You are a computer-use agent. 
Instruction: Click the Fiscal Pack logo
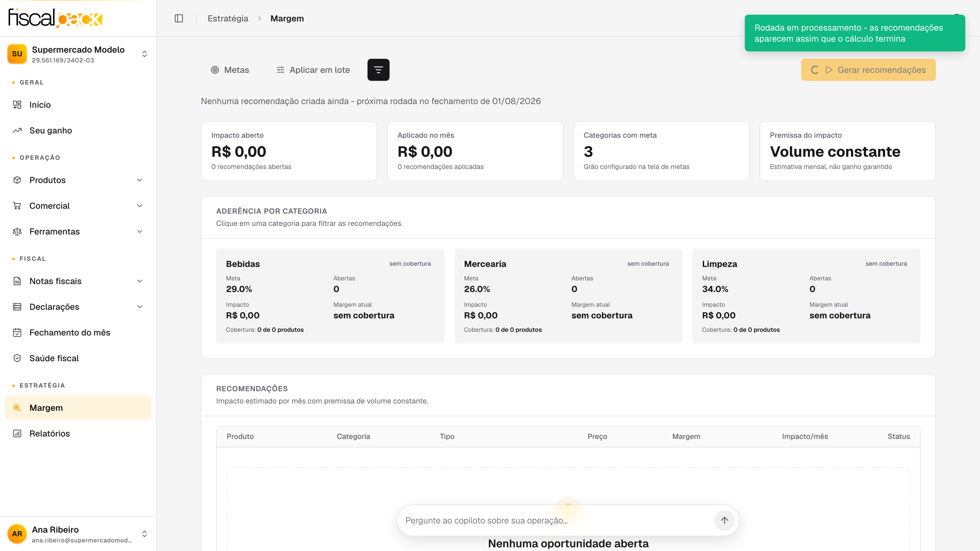tap(55, 18)
